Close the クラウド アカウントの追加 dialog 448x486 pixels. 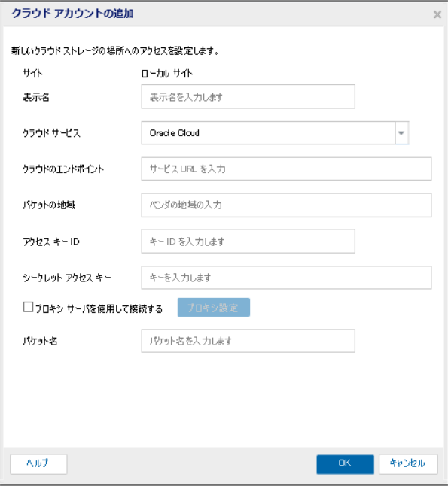437,14
